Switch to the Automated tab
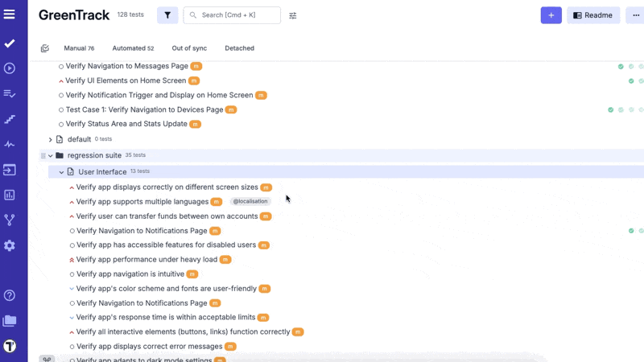 tap(133, 48)
